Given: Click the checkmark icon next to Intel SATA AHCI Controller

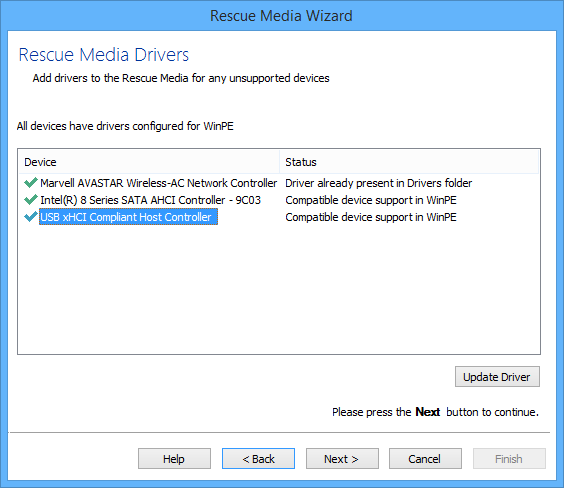Looking at the screenshot, I should pyautogui.click(x=31, y=200).
